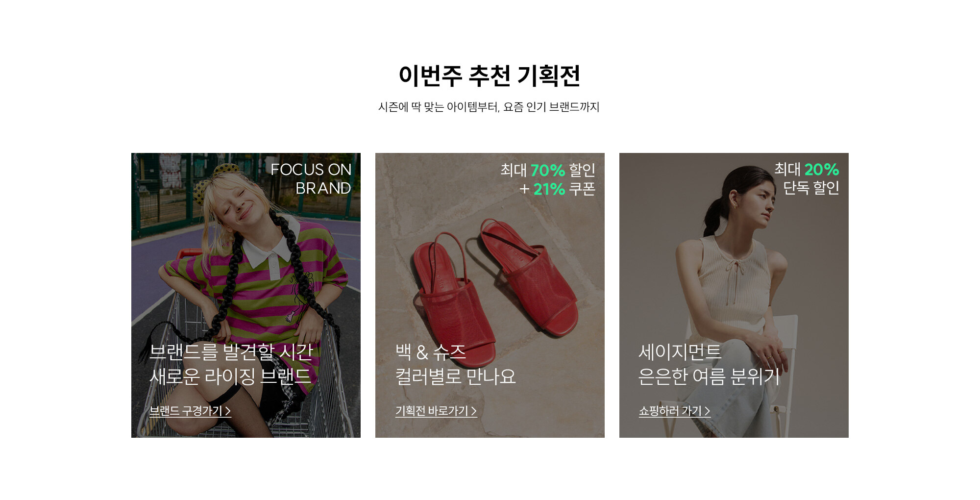
Task: Click the 브랜드를 발견할 시간 title
Action: click(x=231, y=352)
